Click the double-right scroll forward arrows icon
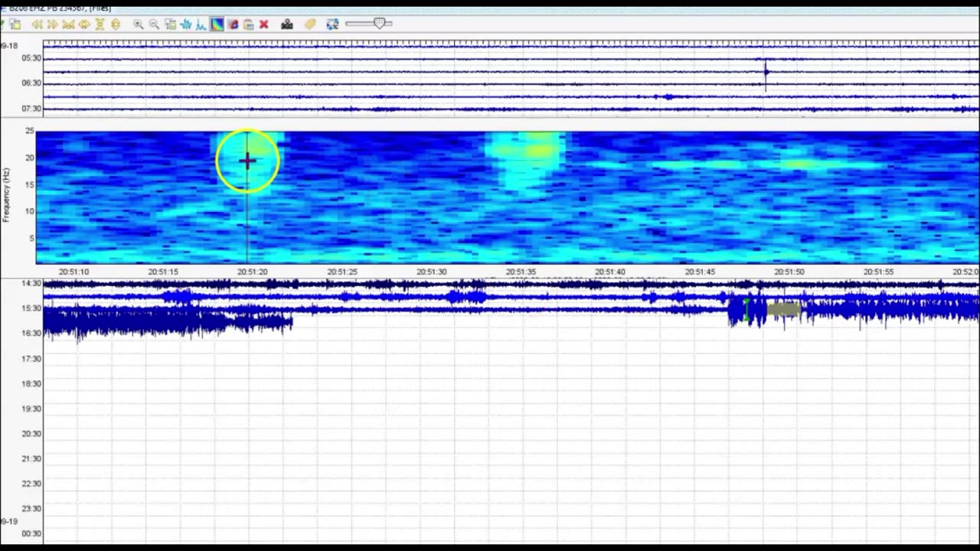The height and width of the screenshot is (551, 980). click(x=52, y=24)
